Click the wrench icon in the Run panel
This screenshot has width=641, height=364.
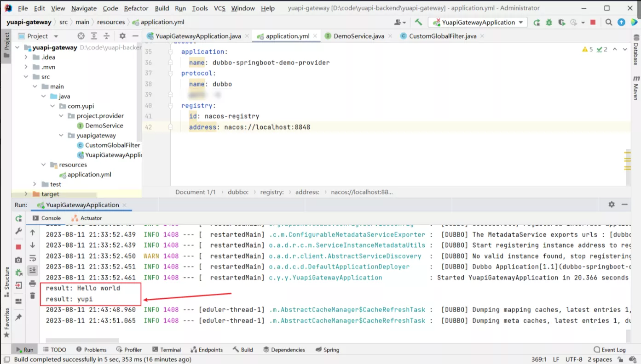point(18,231)
